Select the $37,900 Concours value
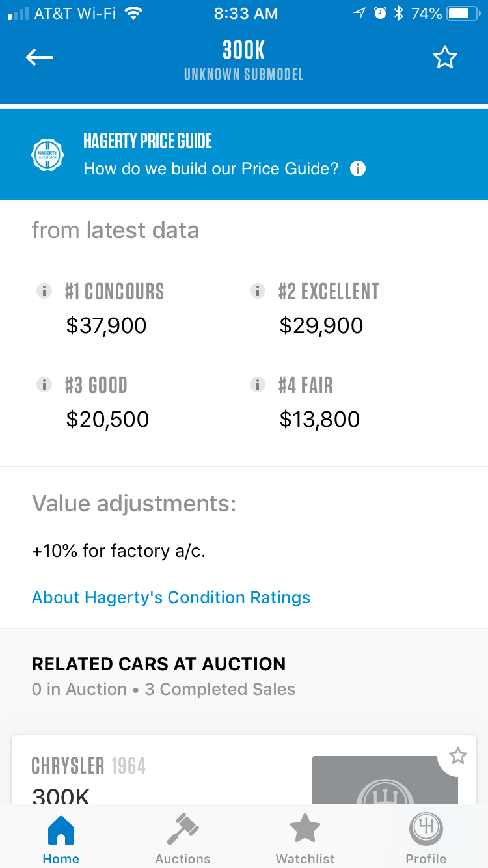This screenshot has width=488, height=868. coord(107,325)
